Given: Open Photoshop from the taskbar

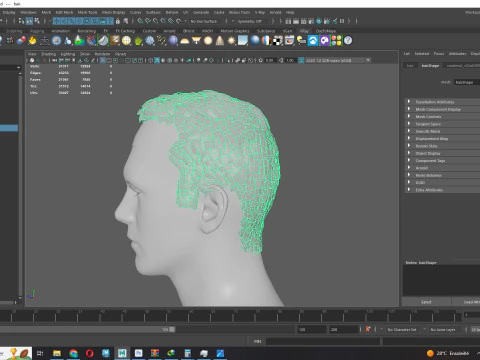Looking at the screenshot, I should (138, 353).
